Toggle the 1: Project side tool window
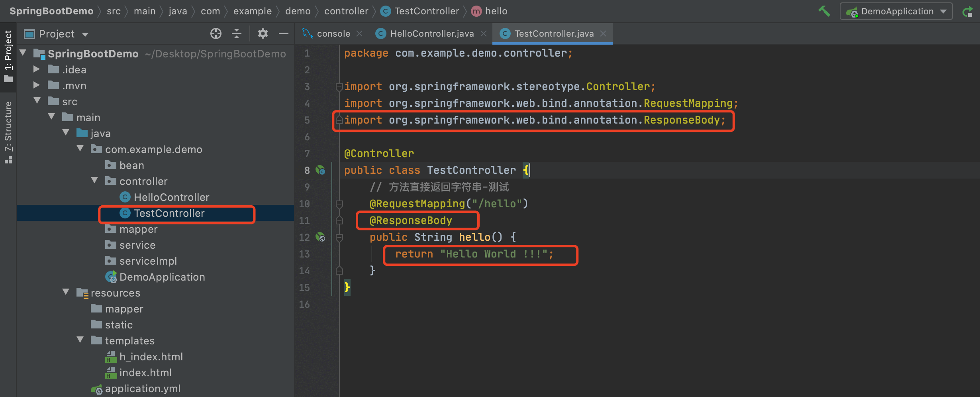 point(8,57)
